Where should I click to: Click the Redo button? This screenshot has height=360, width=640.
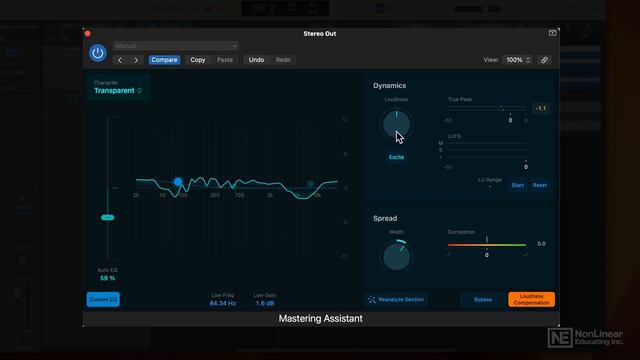[283, 60]
